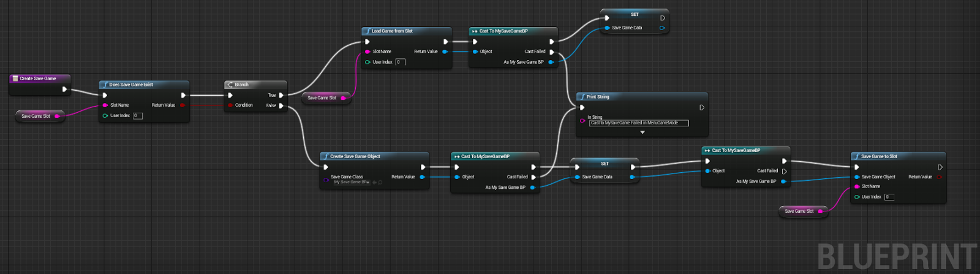This screenshot has height=274, width=980.
Task: Click Return Value pin on Create Save Game Object
Action: (423, 177)
